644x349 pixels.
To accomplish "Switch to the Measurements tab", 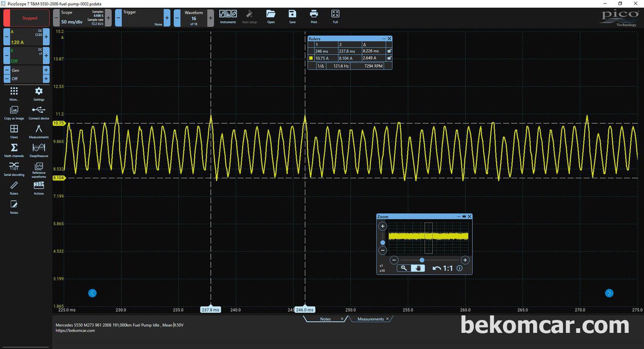I will coord(371,319).
